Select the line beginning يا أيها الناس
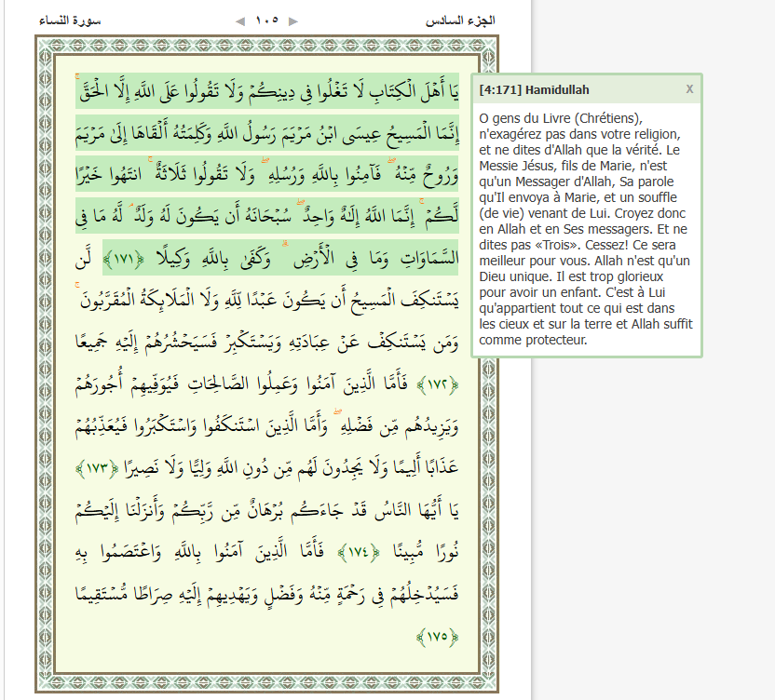The height and width of the screenshot is (700, 775). [267, 510]
